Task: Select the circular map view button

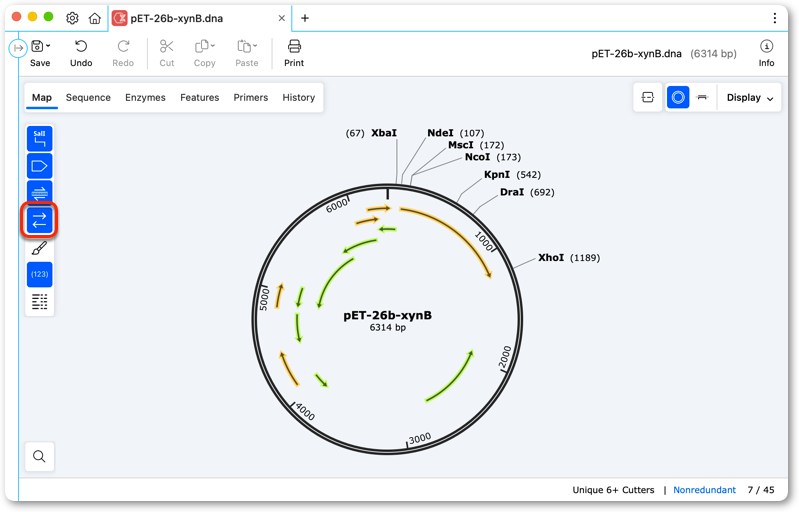Action: coord(678,97)
